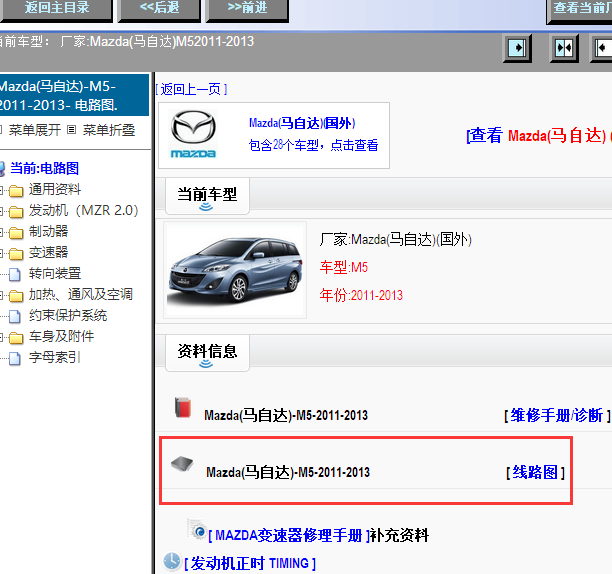Click the 补充资料 text
Screen dimensions: 612x574
[399, 535]
